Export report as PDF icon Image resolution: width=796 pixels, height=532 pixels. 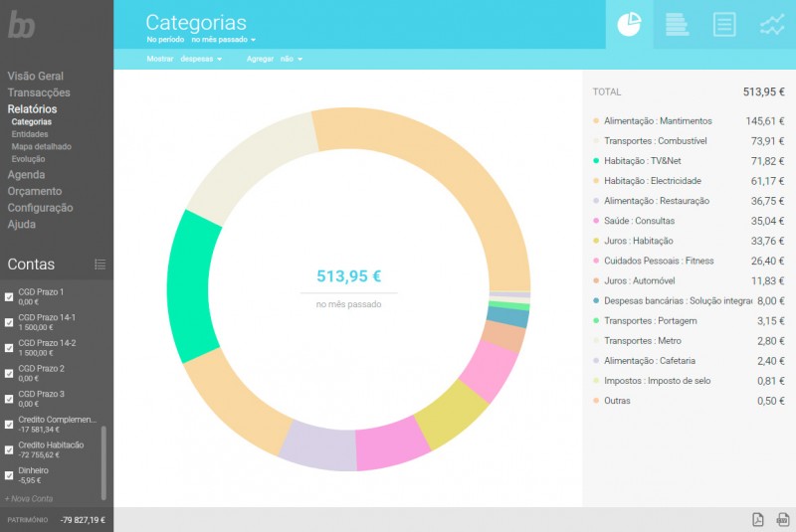click(756, 520)
